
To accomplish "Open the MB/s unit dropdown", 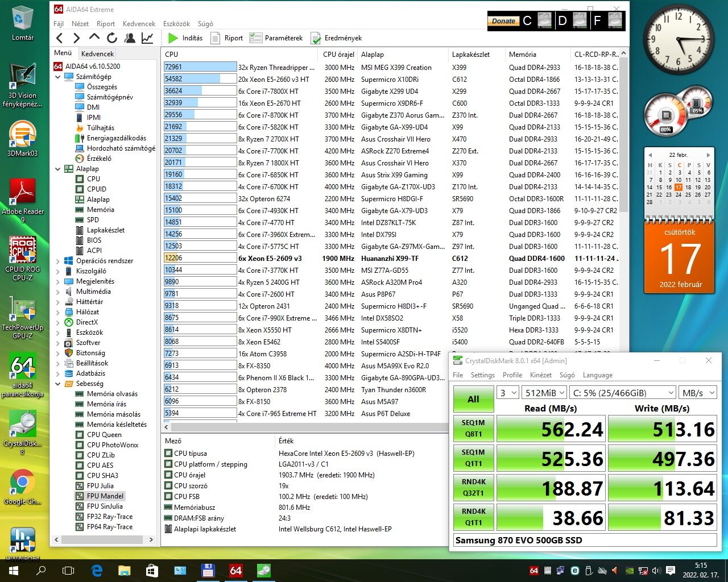I will tap(698, 393).
